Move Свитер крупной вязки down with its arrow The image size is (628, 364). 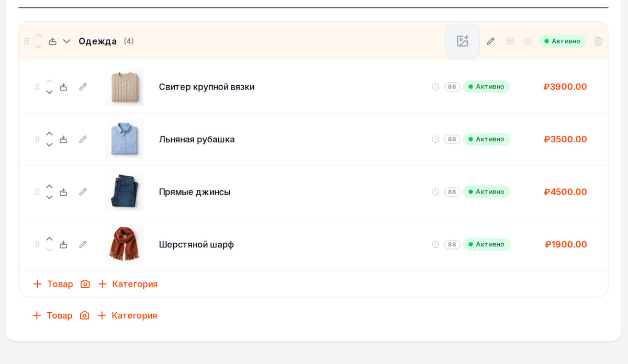(x=49, y=92)
